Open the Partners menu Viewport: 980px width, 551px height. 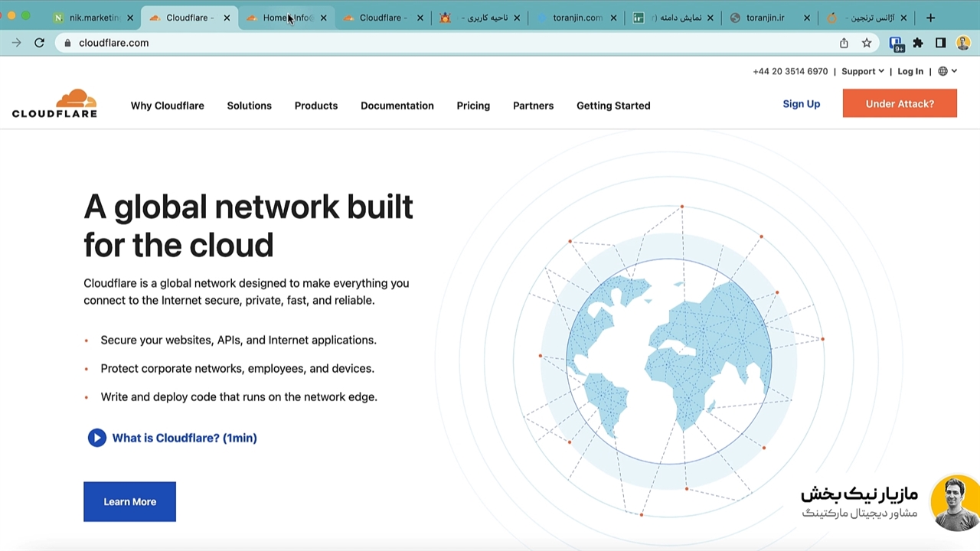[533, 106]
